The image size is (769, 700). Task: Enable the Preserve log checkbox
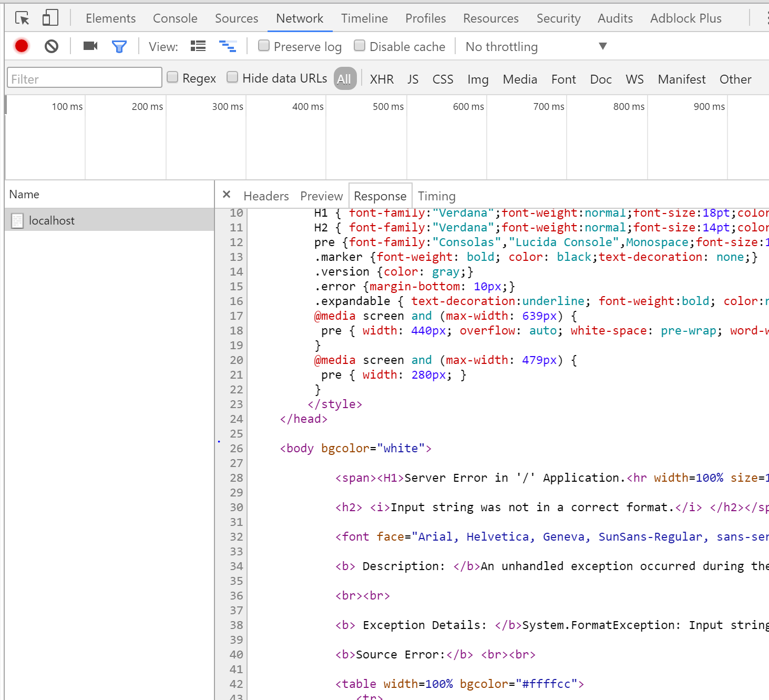point(264,46)
